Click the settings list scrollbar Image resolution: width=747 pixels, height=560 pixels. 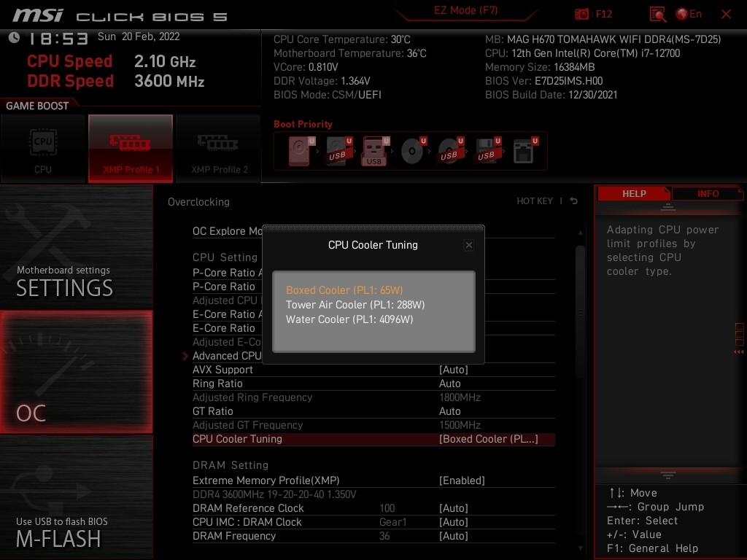point(580,312)
